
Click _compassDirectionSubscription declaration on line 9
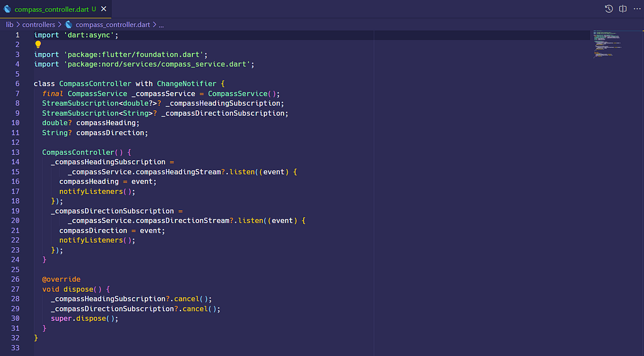pos(223,113)
